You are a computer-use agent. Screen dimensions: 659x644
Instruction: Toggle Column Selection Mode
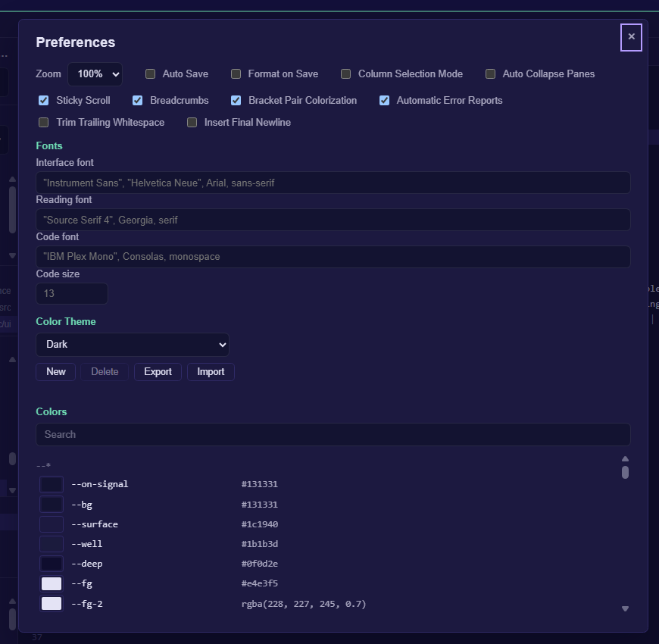coord(345,74)
